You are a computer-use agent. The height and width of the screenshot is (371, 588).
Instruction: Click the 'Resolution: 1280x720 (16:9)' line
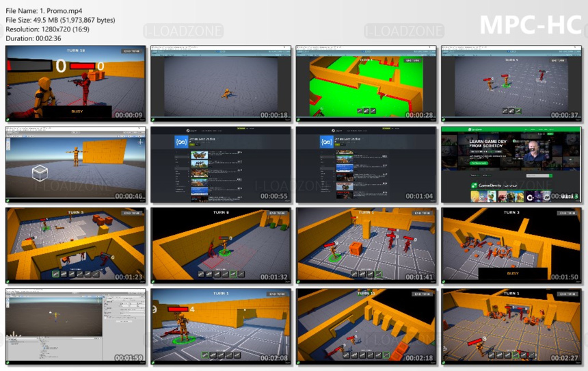point(47,29)
